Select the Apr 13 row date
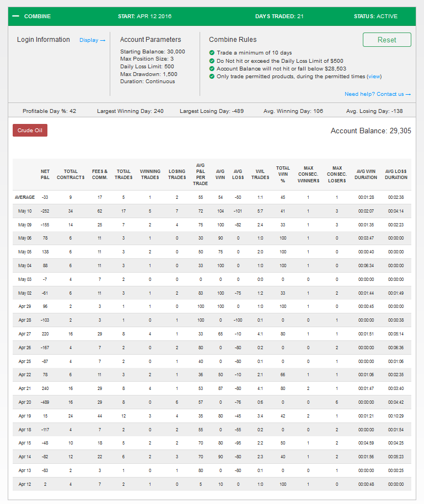The image size is (424, 504). [x=25, y=470]
